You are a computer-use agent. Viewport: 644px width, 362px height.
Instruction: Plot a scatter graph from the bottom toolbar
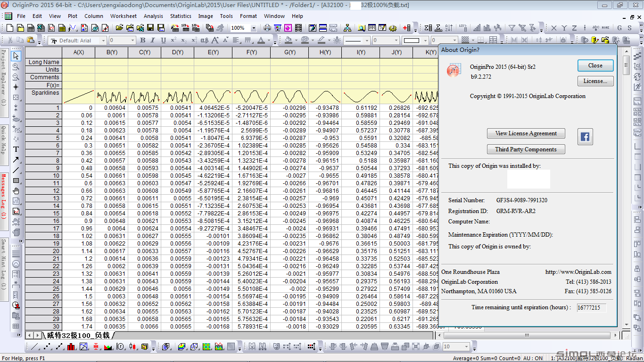(x=47, y=347)
